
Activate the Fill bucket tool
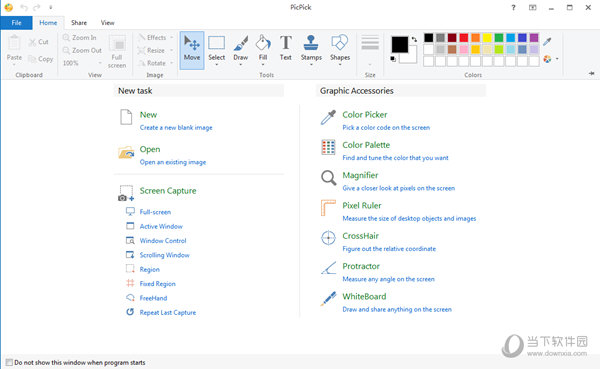(263, 50)
